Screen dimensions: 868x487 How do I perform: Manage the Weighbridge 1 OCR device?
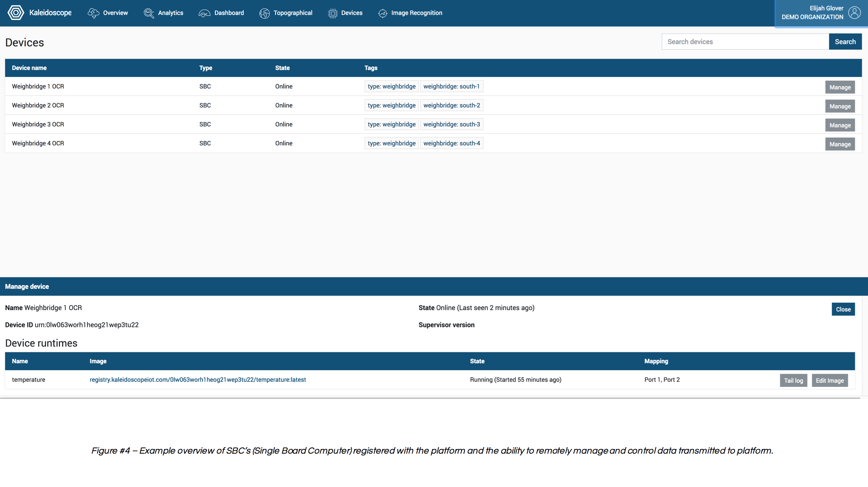pos(840,87)
